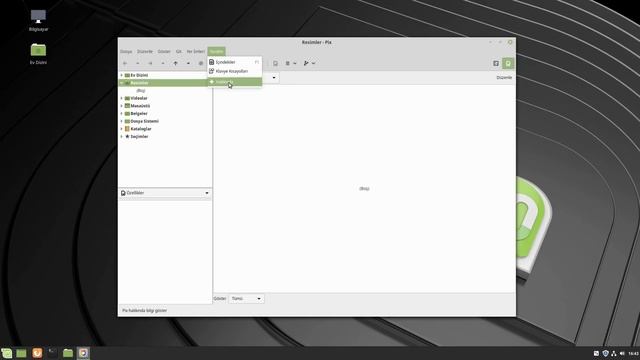The height and width of the screenshot is (360, 640).
Task: Collapse the Resimler tree node
Action: 121,83
